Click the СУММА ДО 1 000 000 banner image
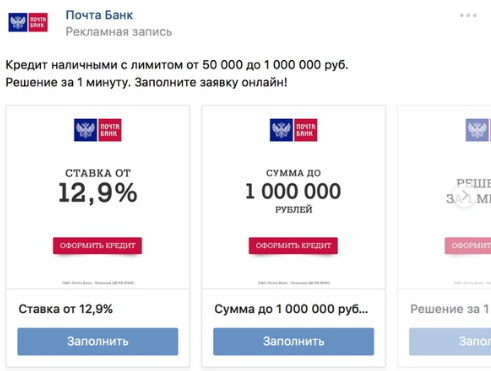 click(x=294, y=197)
